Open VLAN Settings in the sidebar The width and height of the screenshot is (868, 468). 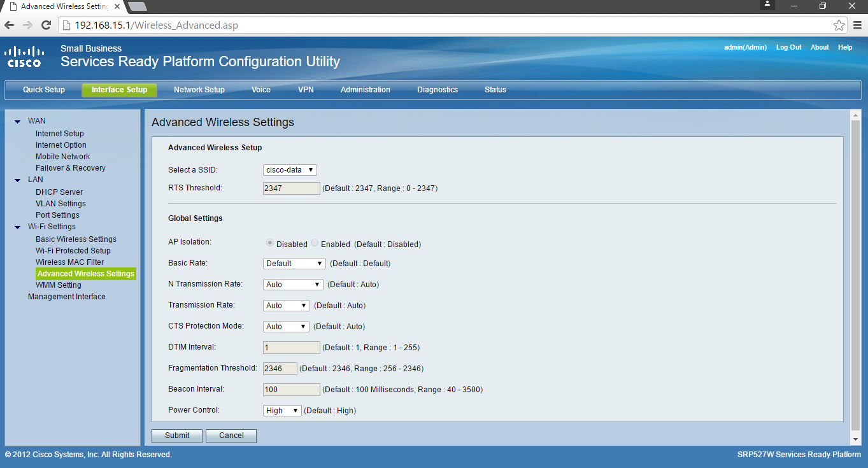[x=60, y=204]
